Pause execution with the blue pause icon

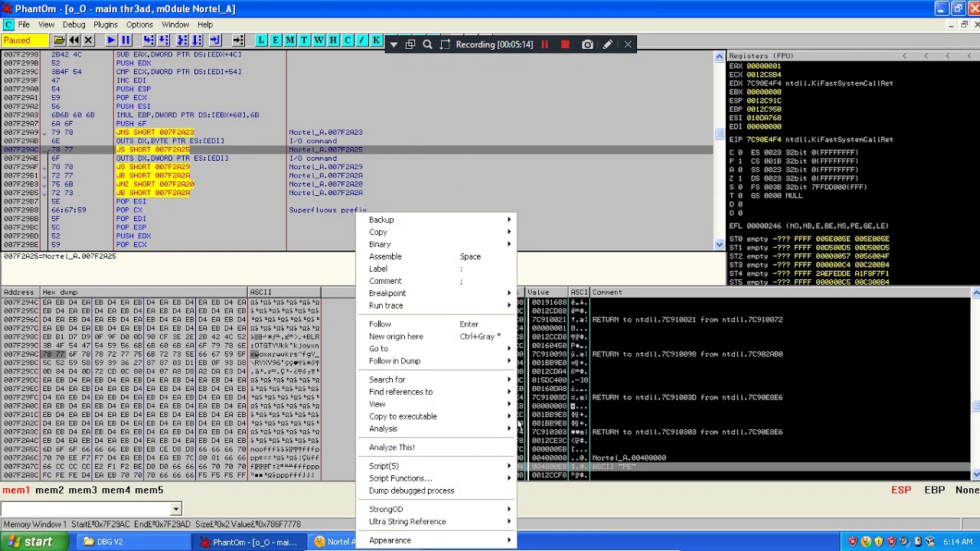pos(126,40)
